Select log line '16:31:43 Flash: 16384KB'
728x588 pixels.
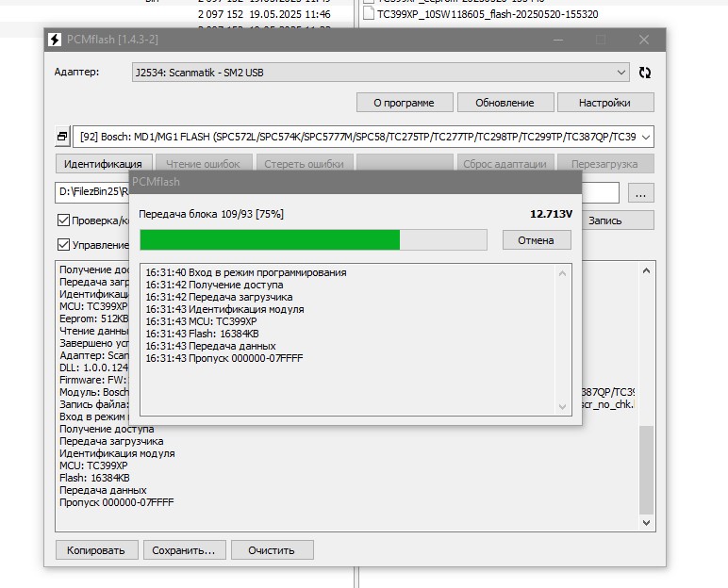202,334
